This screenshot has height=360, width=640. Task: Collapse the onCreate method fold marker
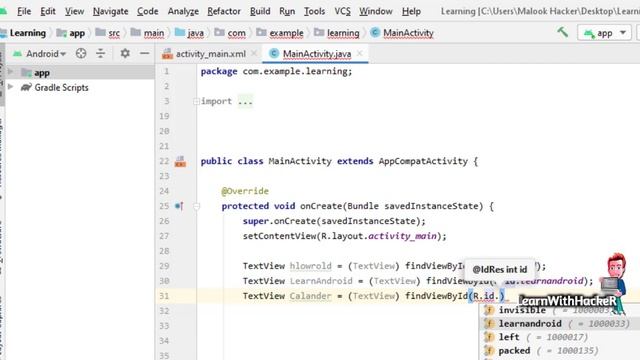tap(196, 206)
